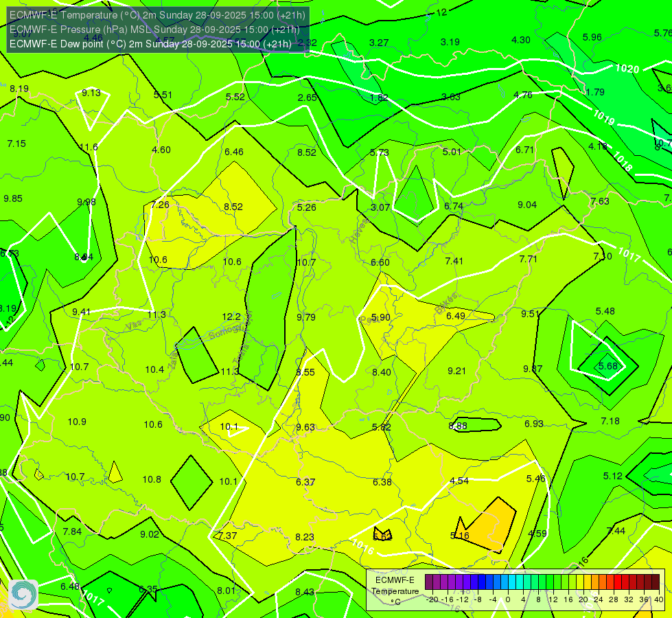Screen dimensions: 672x618
Task: Click the 9.04 dew point value
Action: point(527,205)
